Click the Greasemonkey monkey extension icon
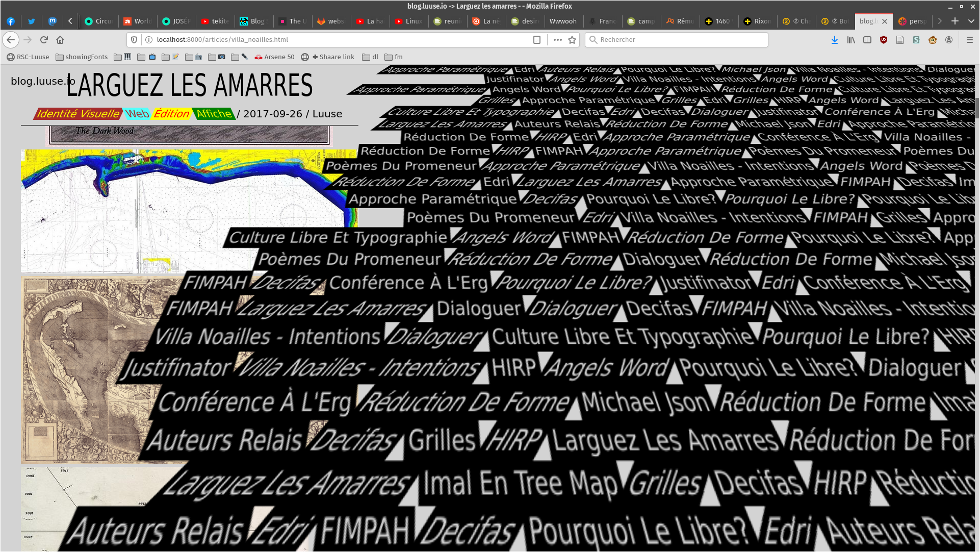980x552 pixels. click(933, 40)
